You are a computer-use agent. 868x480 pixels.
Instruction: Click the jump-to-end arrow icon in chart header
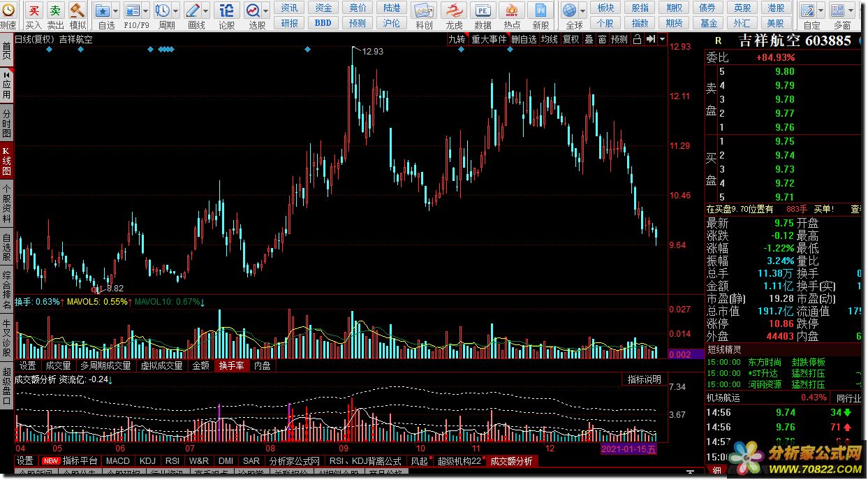[651, 40]
